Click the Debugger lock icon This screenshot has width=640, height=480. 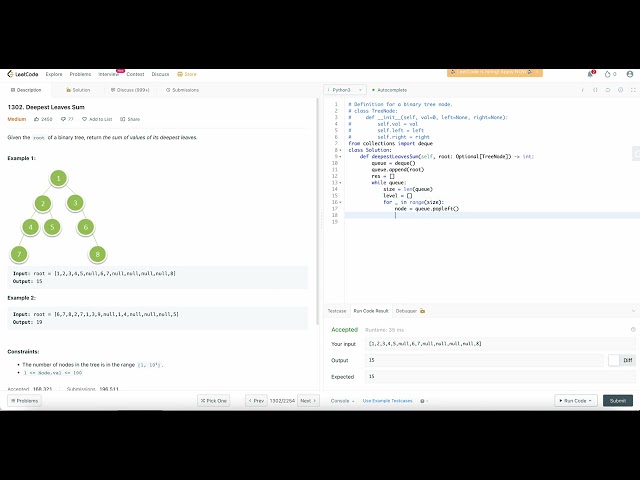click(422, 311)
